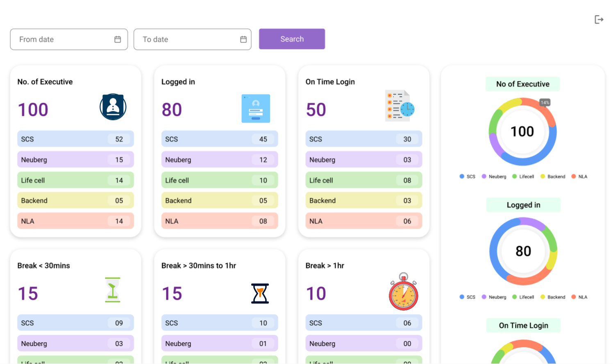This screenshot has height=364, width=613.
Task: Click the red stopwatch icon
Action: pos(404,292)
